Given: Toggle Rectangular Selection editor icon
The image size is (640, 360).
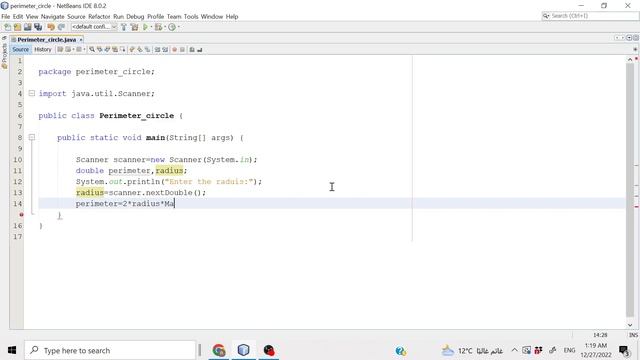Looking at the screenshot, I should click(x=122, y=49).
